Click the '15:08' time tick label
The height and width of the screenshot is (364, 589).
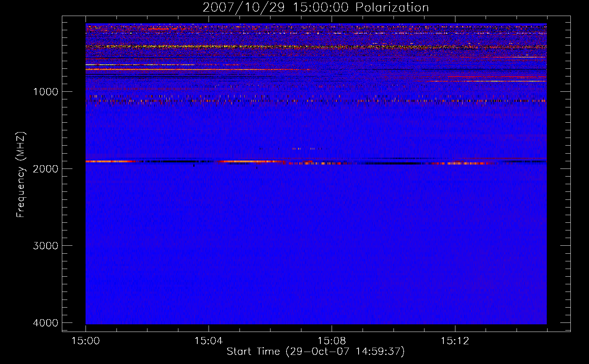click(332, 341)
